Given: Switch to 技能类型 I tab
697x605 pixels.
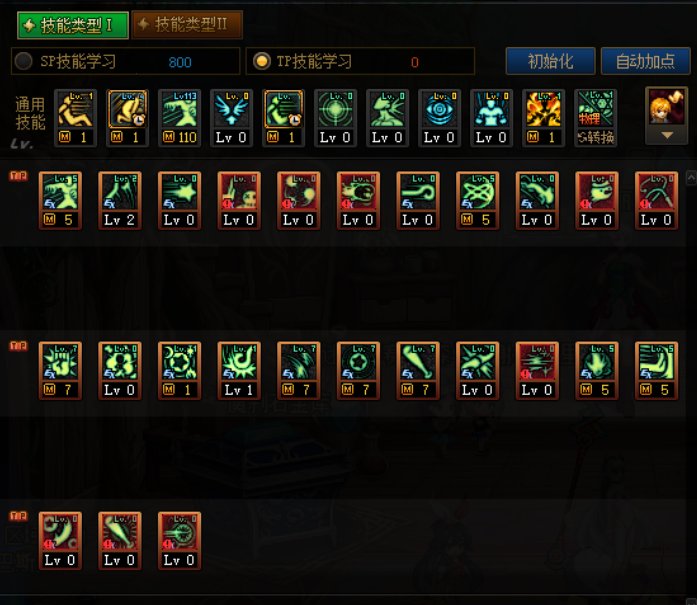Looking at the screenshot, I should [73, 25].
